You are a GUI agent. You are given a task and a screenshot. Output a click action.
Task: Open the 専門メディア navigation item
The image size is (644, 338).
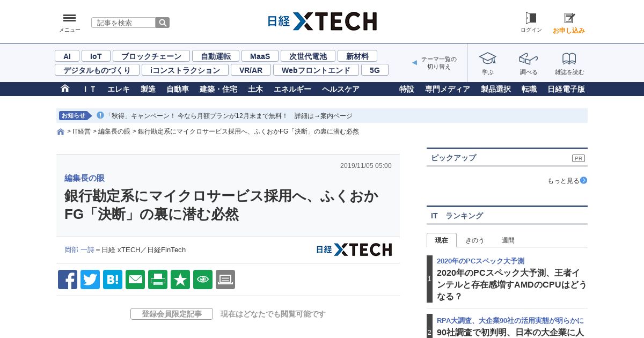(448, 89)
